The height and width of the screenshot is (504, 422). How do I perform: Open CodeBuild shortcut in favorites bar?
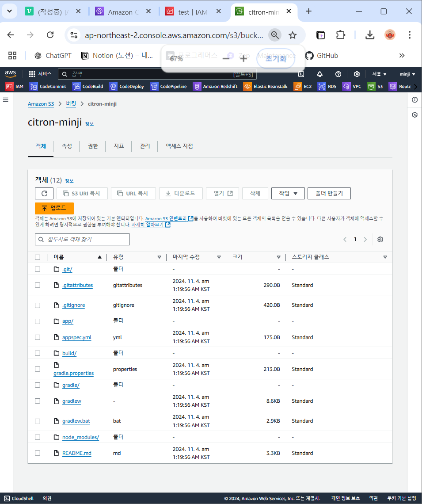(x=88, y=87)
